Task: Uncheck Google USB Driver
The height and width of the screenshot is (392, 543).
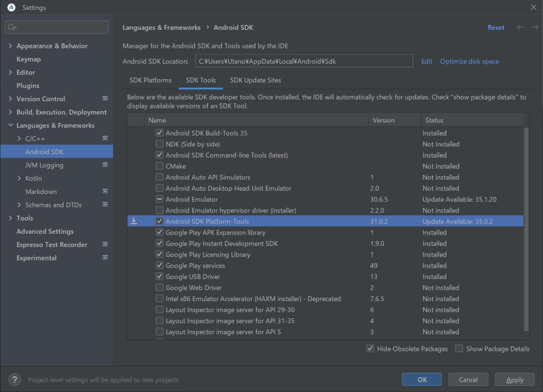Action: coord(159,276)
